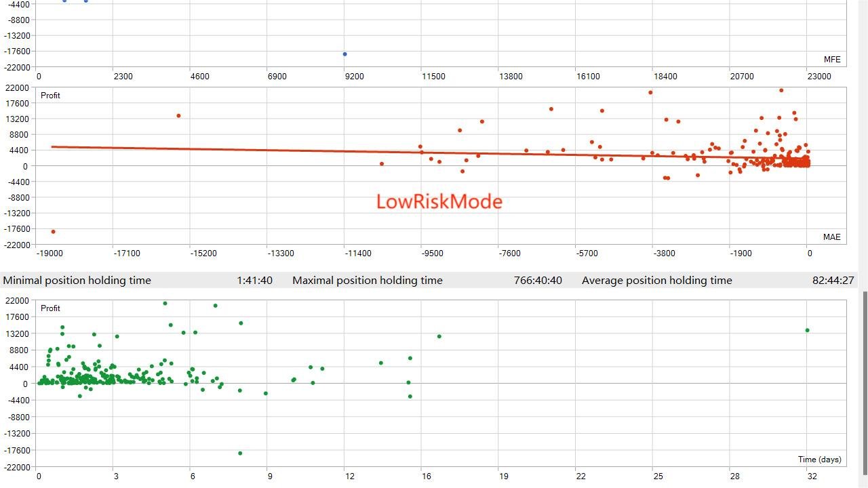Click the MFE axis label
868x488 pixels.
(x=831, y=60)
